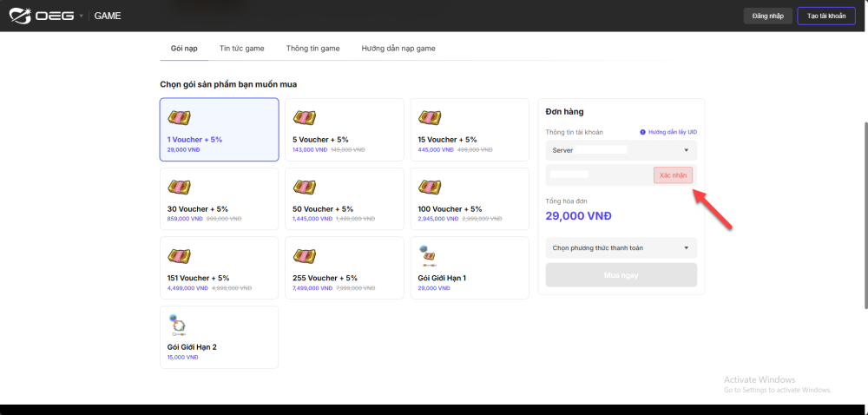Pick the Gói Giới Hạn 2 package icon
Image resolution: width=868 pixels, height=415 pixels.
click(x=178, y=325)
